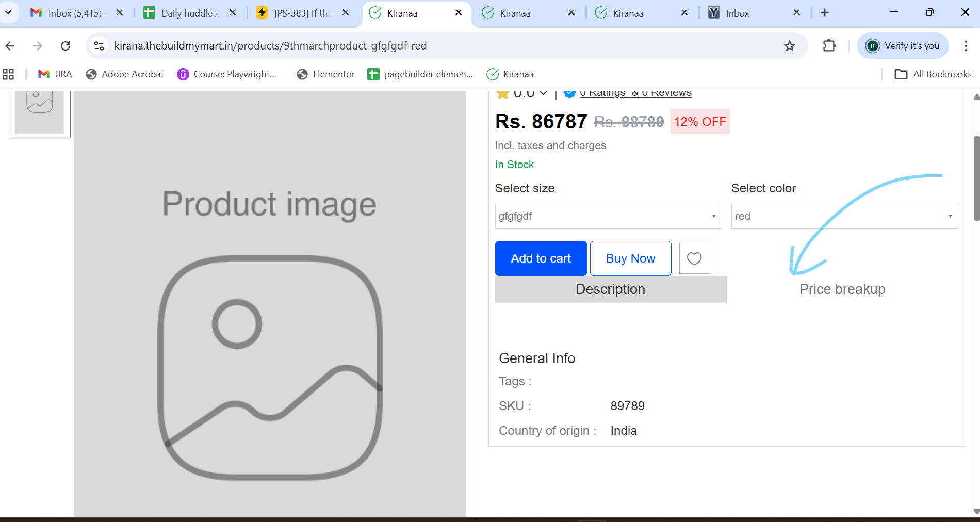Open a new browser tab

point(825,12)
